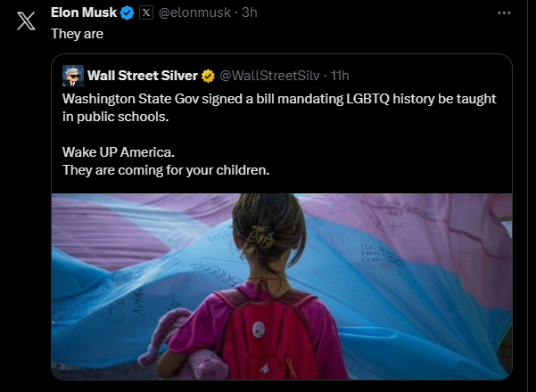Click the @WallStreetSilv handle
This screenshot has width=536, height=392.
[269, 74]
